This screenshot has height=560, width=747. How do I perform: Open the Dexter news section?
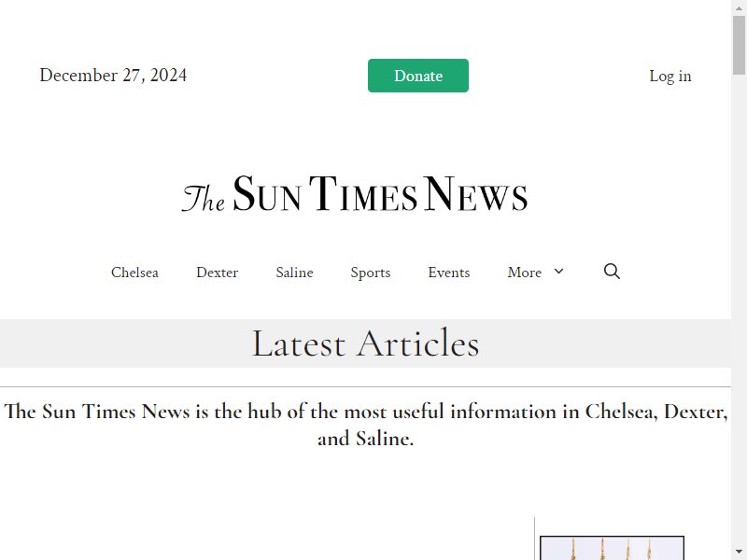pyautogui.click(x=217, y=273)
